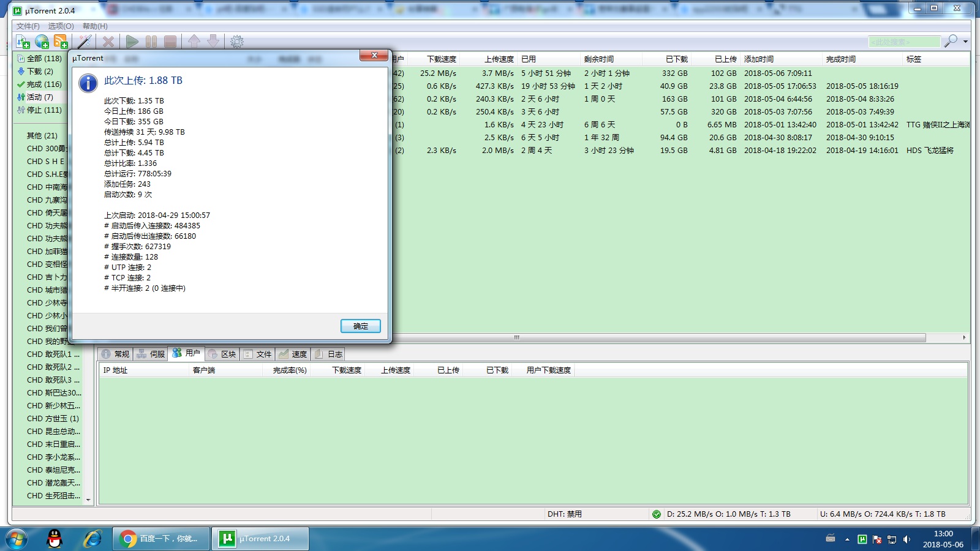Switch to the 用户 tab
Viewport: 980px width, 551px height.
[x=187, y=353]
